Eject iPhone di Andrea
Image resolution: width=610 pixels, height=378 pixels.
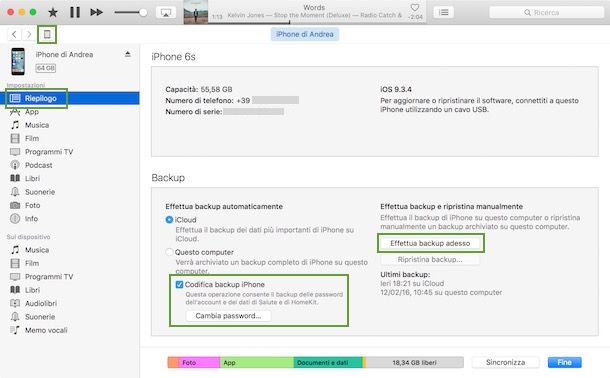[128, 54]
